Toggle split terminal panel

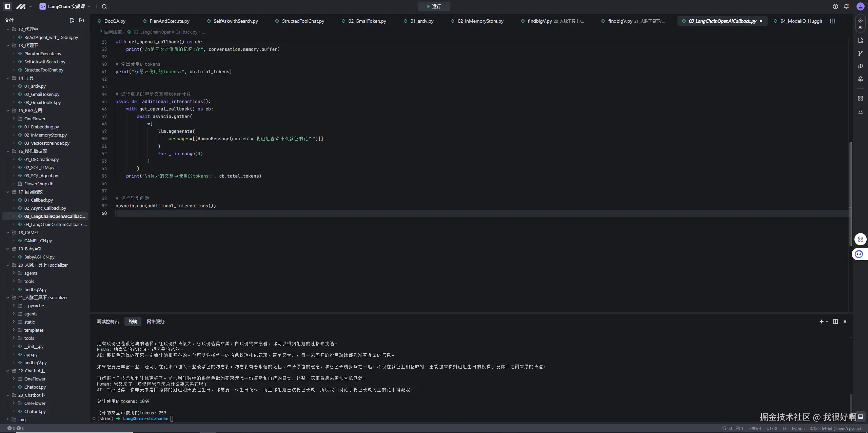click(x=835, y=322)
